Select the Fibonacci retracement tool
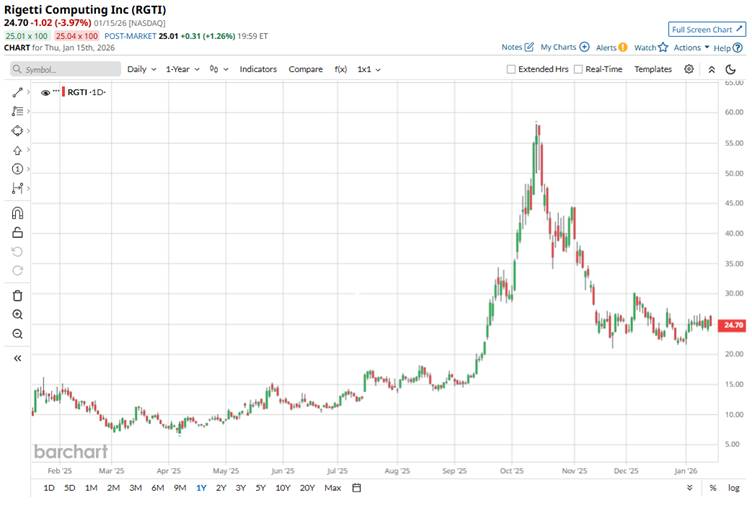Viewport: 752px width, 508px height. (x=18, y=111)
